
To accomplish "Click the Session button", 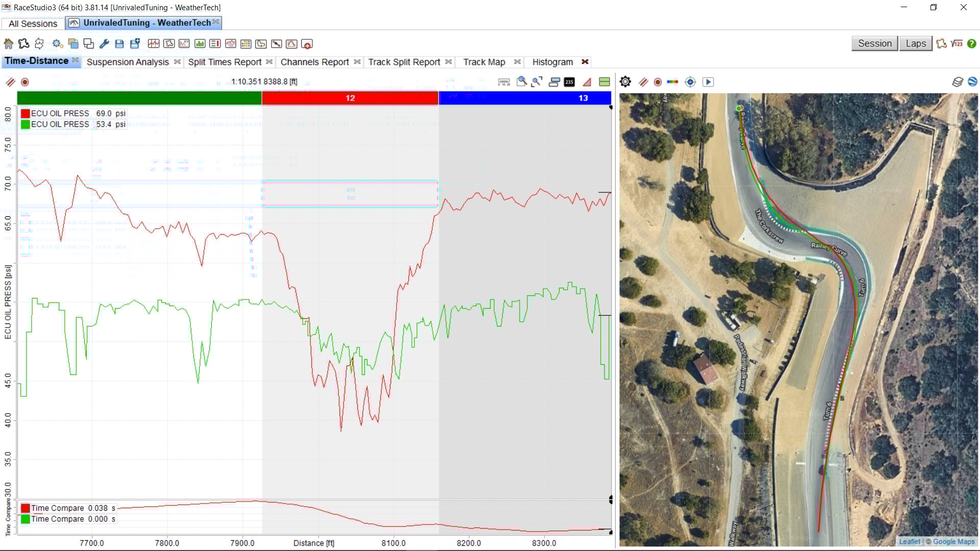I will tap(874, 43).
